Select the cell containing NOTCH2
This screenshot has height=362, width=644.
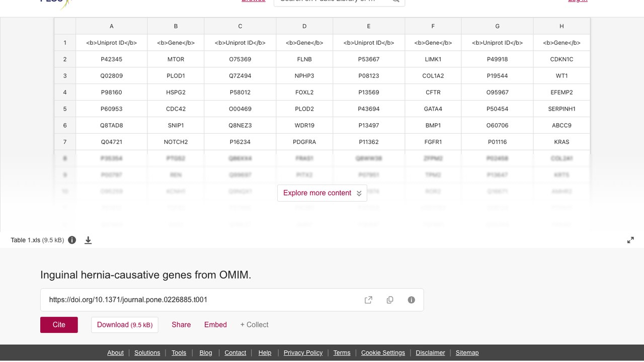tap(176, 142)
